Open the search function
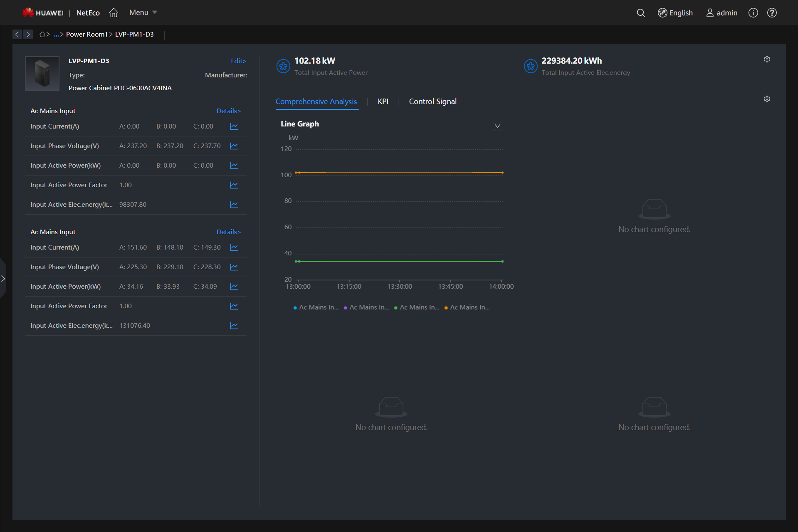The image size is (798, 532). (x=640, y=13)
